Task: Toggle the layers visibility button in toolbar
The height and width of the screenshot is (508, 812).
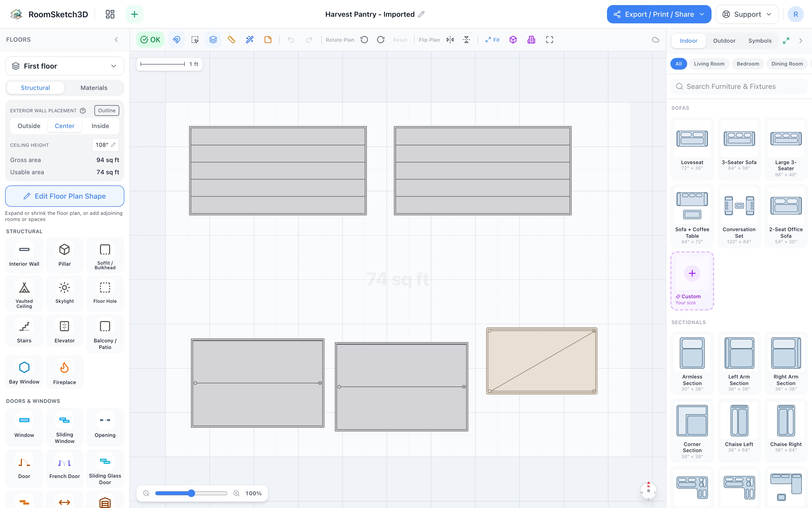Action: coord(213,40)
